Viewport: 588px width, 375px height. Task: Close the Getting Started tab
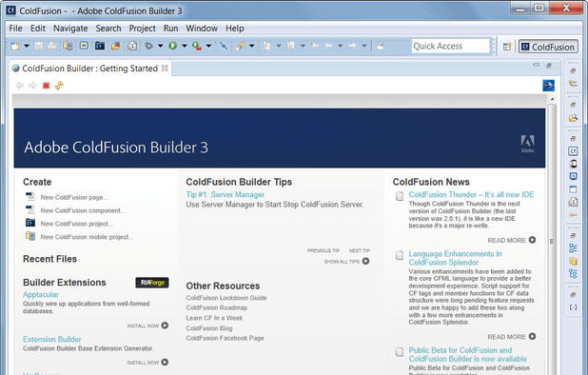165,69
